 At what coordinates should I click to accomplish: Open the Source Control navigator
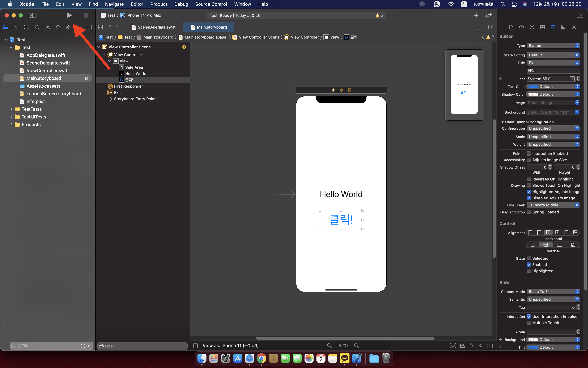click(16, 27)
